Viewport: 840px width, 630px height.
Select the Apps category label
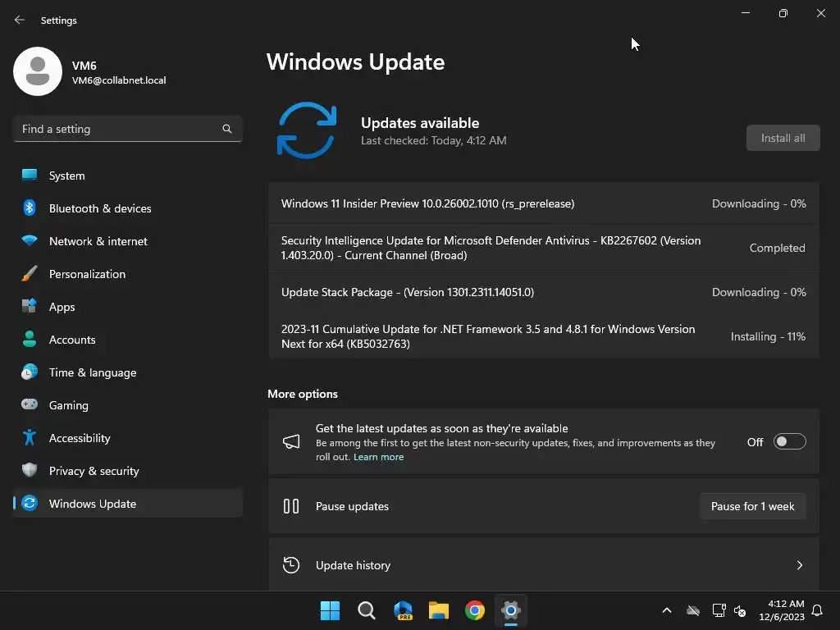[62, 307]
